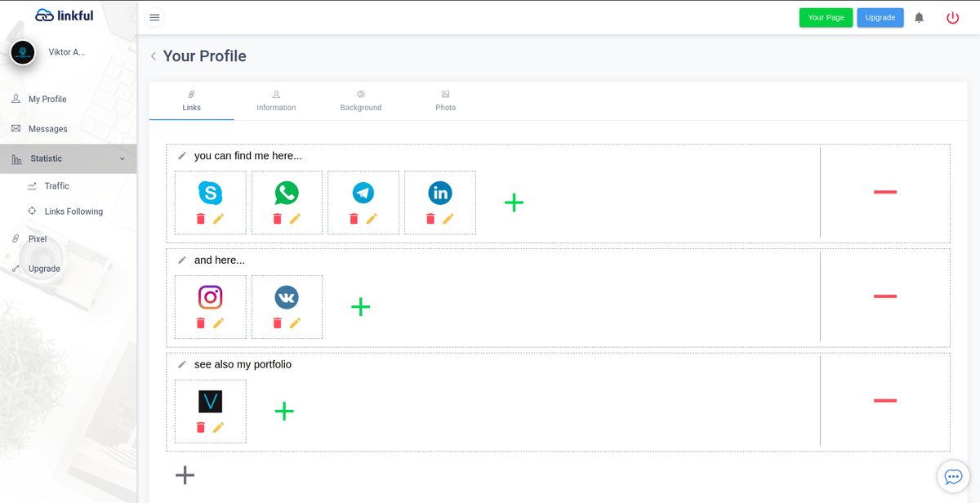Open the live chat bubble

tap(953, 476)
